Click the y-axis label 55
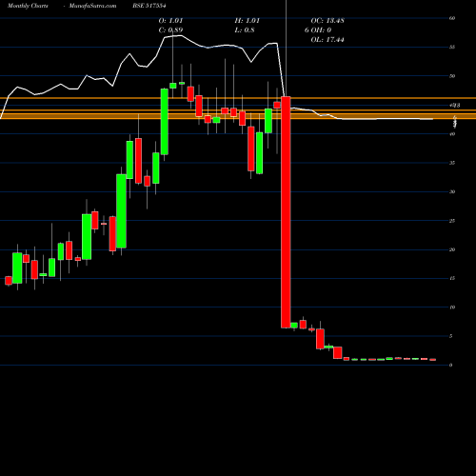 point(452,48)
